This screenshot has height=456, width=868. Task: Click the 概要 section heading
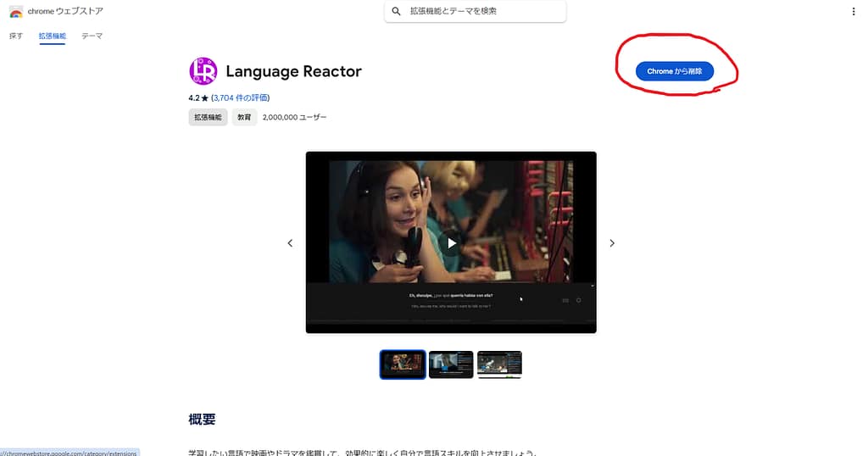[x=203, y=420]
